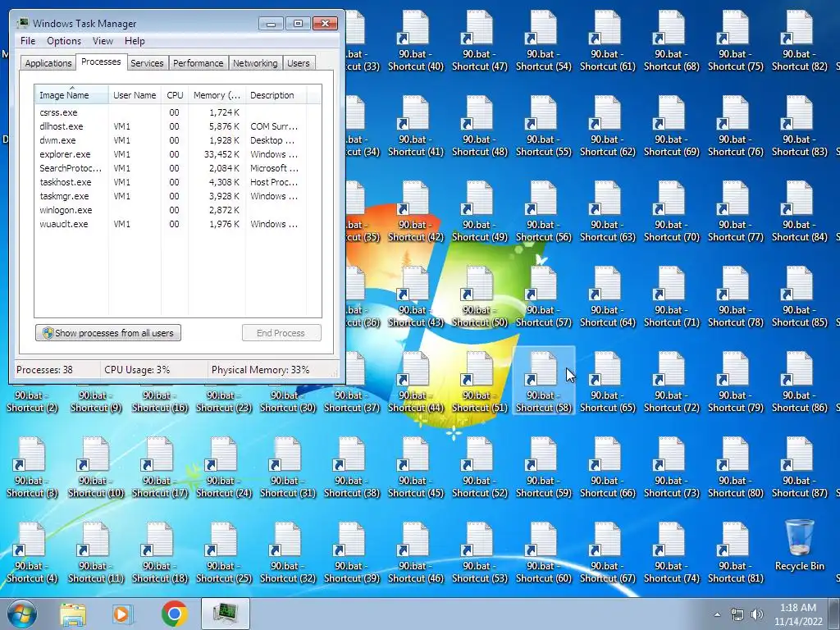The height and width of the screenshot is (630, 840).
Task: Select desktop icon 90.bat Shortcut (55)
Action: pyautogui.click(x=544, y=127)
